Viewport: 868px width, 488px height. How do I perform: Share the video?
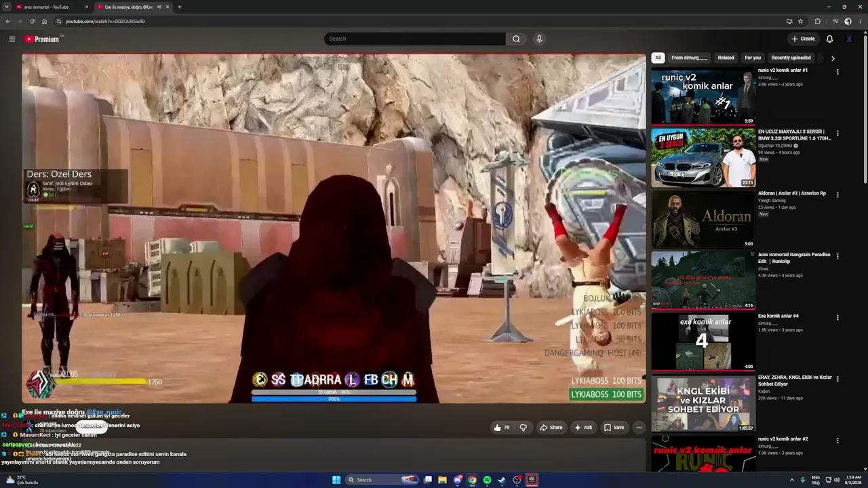(551, 428)
